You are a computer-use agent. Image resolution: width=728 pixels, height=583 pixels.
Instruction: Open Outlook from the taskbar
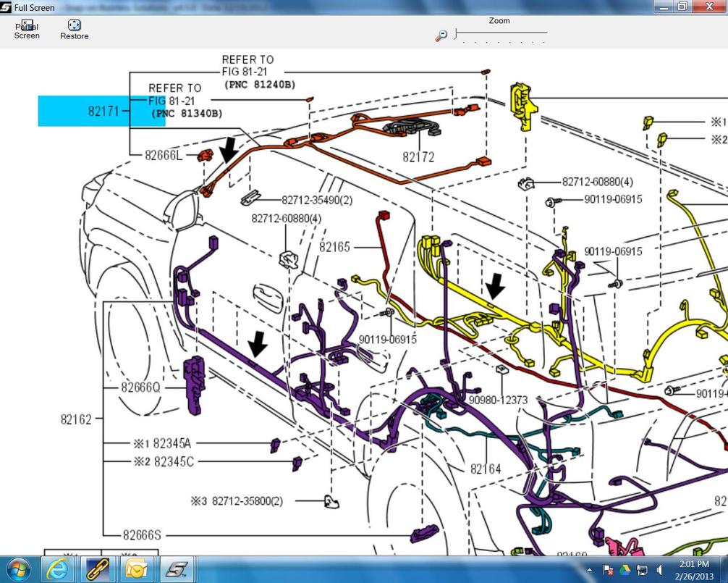[137, 569]
